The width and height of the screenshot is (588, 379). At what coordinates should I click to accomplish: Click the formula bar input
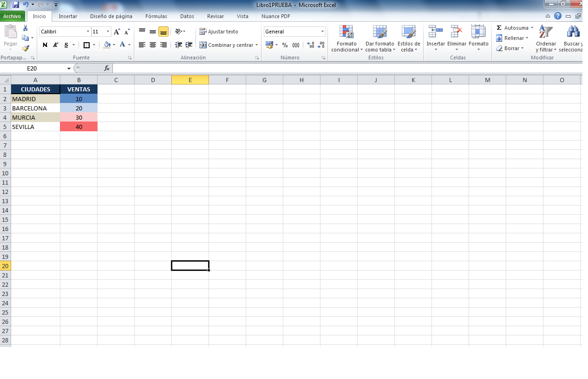click(347, 68)
